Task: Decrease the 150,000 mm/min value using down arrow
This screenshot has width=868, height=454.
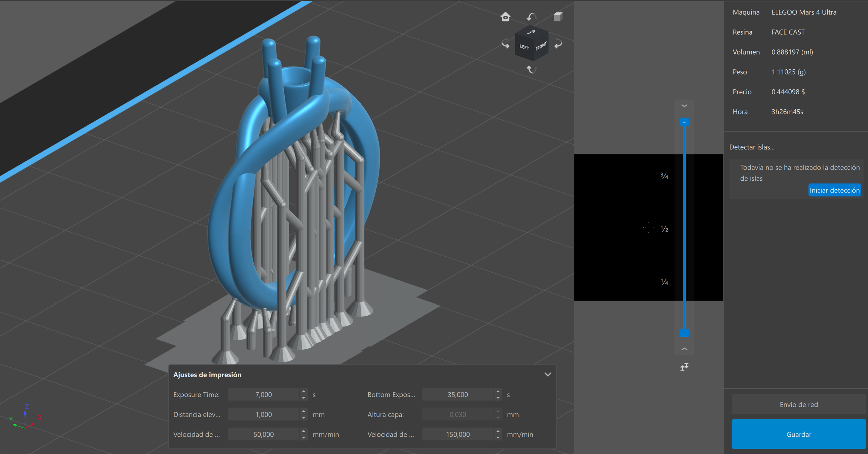Action: pos(498,437)
